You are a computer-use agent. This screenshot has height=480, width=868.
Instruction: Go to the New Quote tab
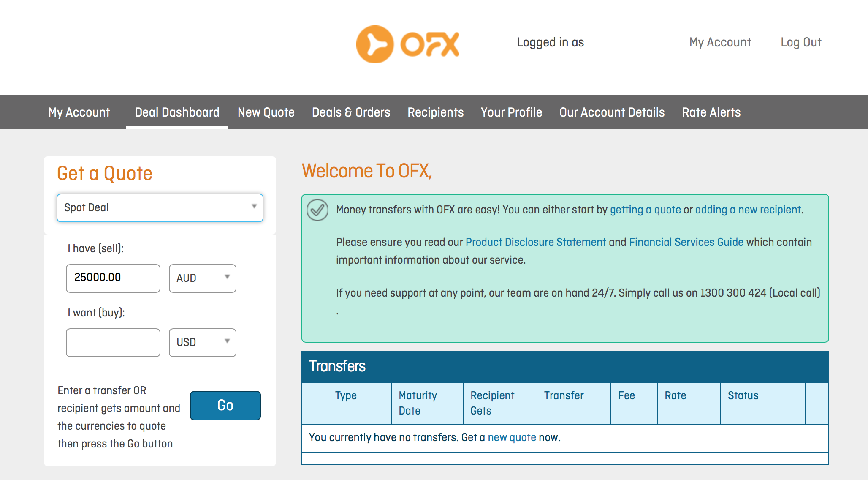[266, 112]
